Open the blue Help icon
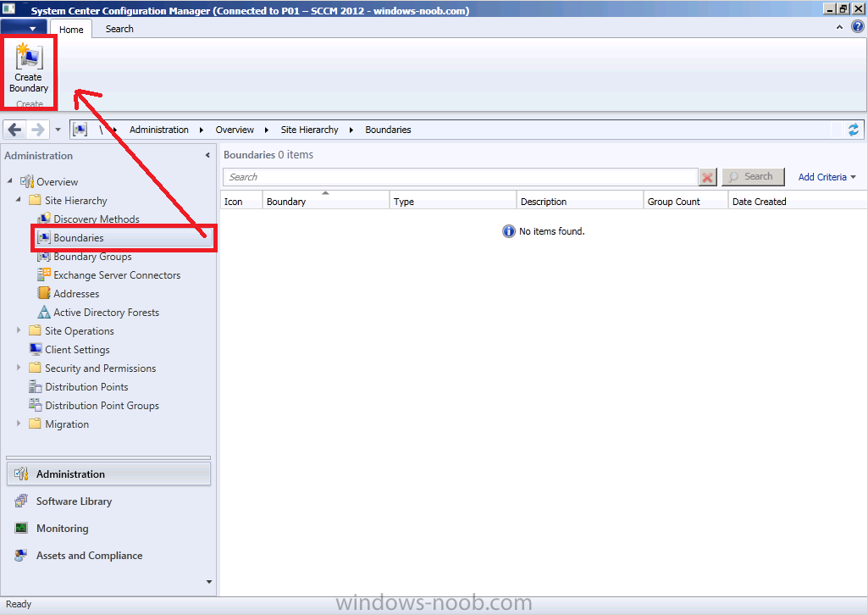The width and height of the screenshot is (868, 615). pyautogui.click(x=858, y=26)
